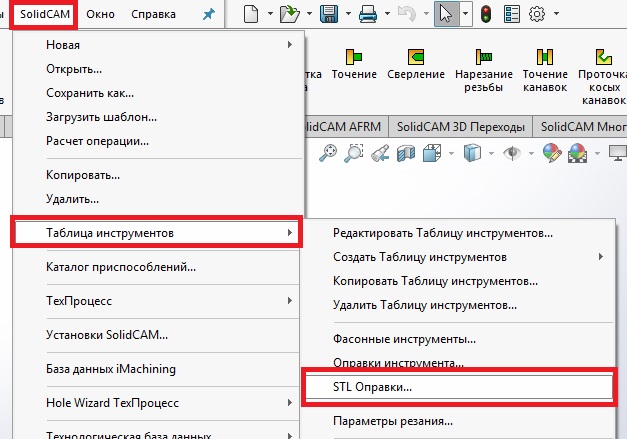Click the Apply Scene icon

577,153
